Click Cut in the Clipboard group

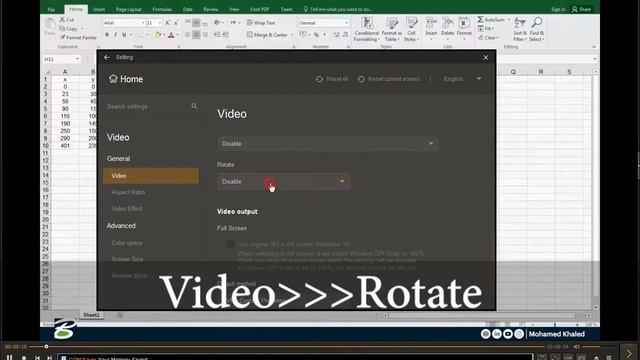coord(67,20)
